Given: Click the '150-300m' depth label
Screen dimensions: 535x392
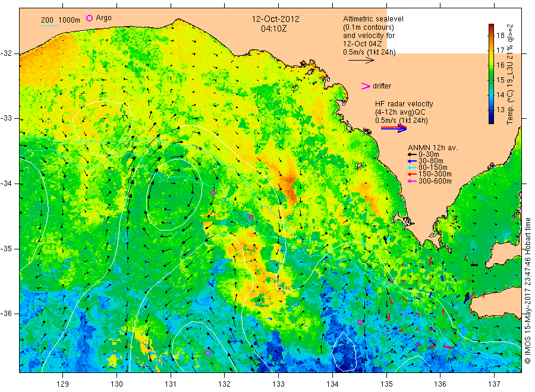Looking at the screenshot, I should click(435, 174).
